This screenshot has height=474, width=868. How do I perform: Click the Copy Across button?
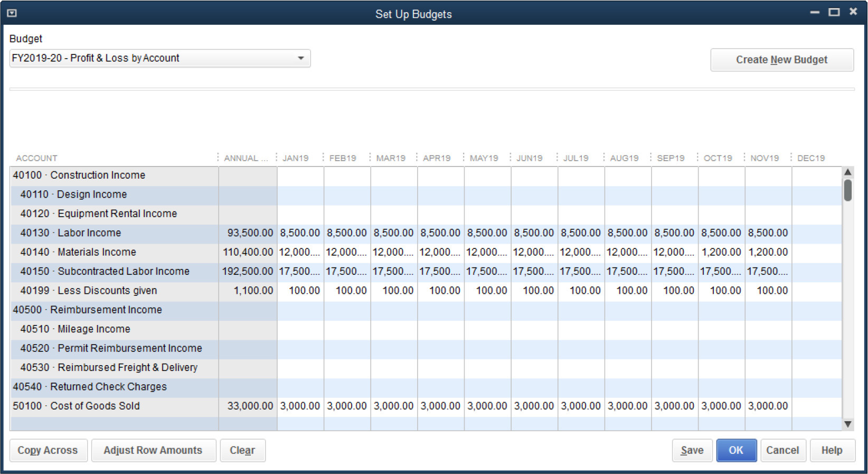point(48,450)
